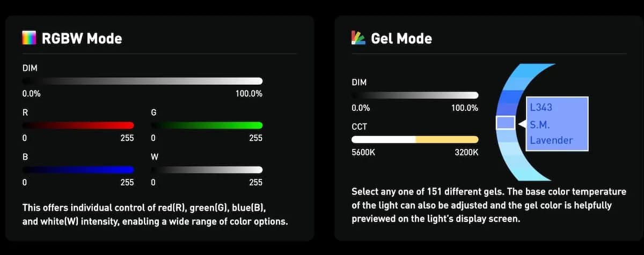This screenshot has height=255, width=644.
Task: Click the white section of the CCT slider
Action: tap(383, 139)
